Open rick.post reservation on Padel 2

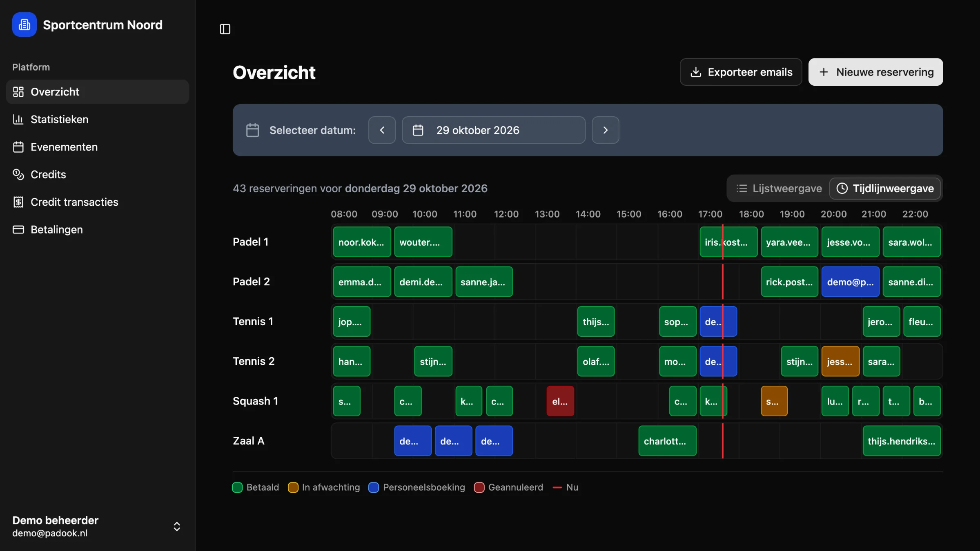(789, 282)
